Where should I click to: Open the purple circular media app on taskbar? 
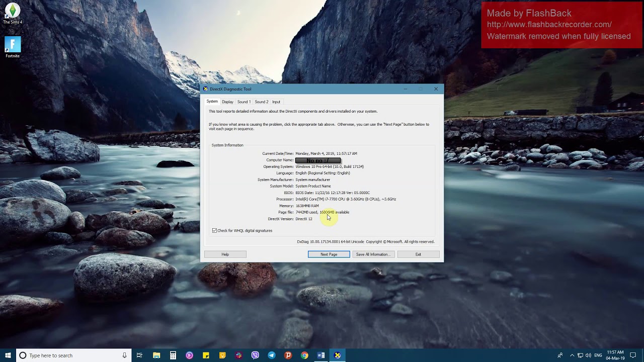click(189, 355)
